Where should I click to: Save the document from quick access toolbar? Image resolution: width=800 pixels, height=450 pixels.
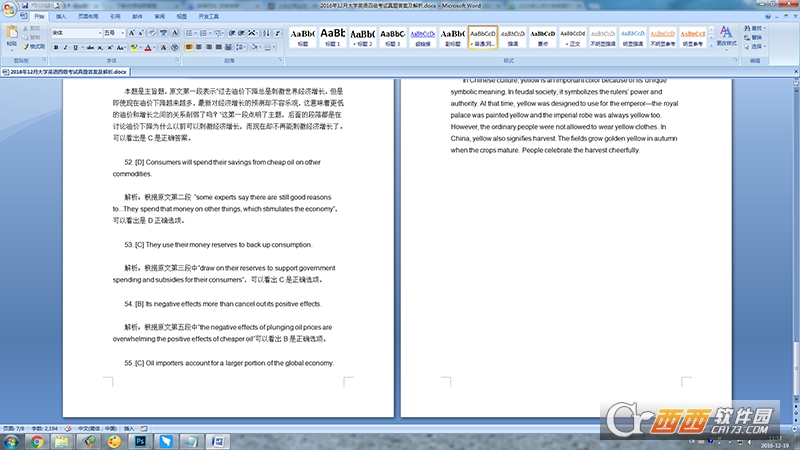pos(24,6)
